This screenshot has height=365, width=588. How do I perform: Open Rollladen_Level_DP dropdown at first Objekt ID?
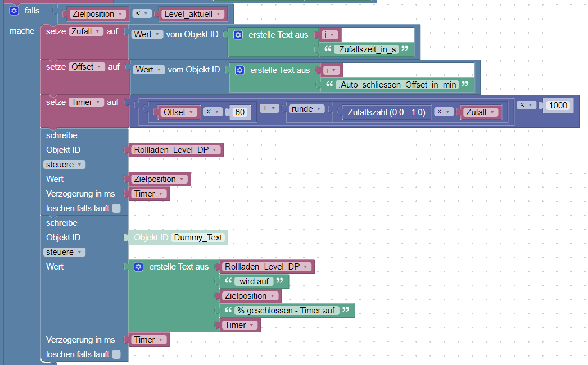(x=175, y=150)
